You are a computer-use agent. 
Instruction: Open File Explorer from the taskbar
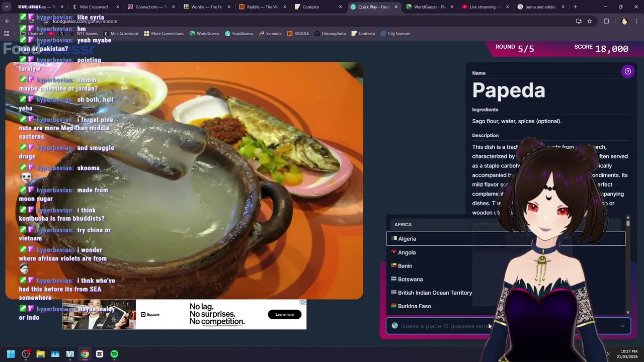[x=40, y=354]
